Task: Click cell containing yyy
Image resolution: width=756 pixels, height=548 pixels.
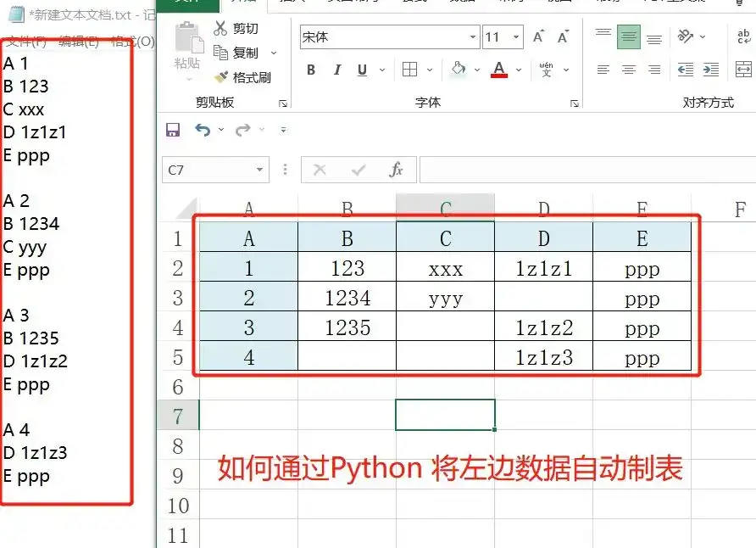Action: coord(446,298)
